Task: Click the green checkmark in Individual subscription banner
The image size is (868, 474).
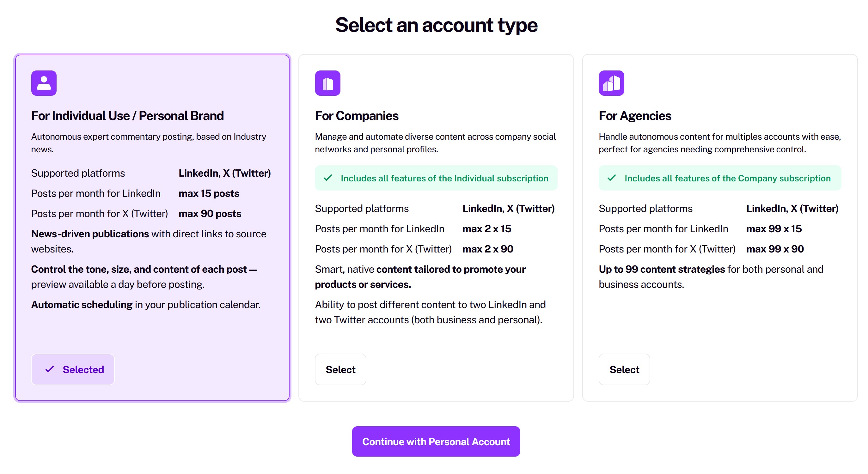Action: pyautogui.click(x=328, y=178)
